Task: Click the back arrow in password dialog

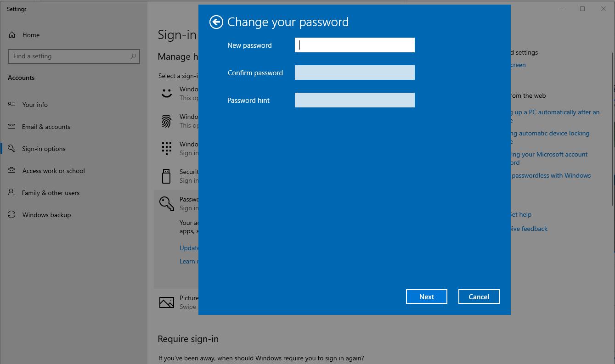Action: point(216,22)
